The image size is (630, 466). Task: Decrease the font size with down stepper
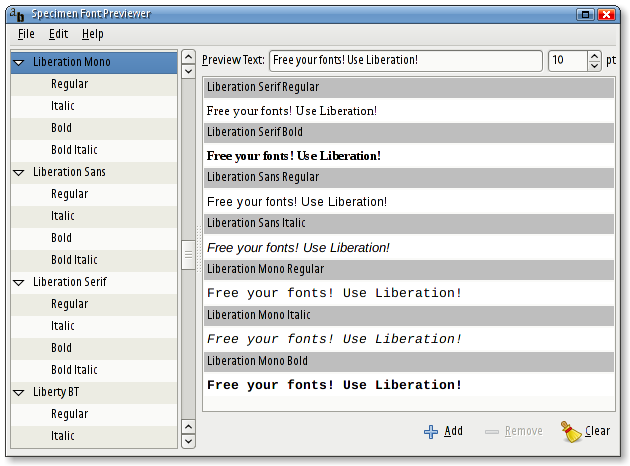(x=594, y=66)
